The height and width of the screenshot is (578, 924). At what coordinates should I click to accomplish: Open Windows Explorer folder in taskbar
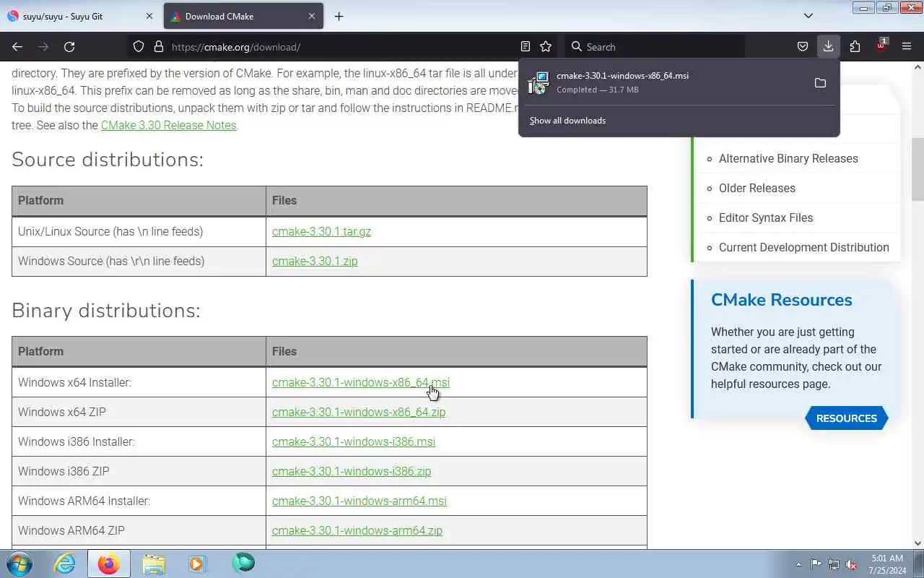coord(154,564)
